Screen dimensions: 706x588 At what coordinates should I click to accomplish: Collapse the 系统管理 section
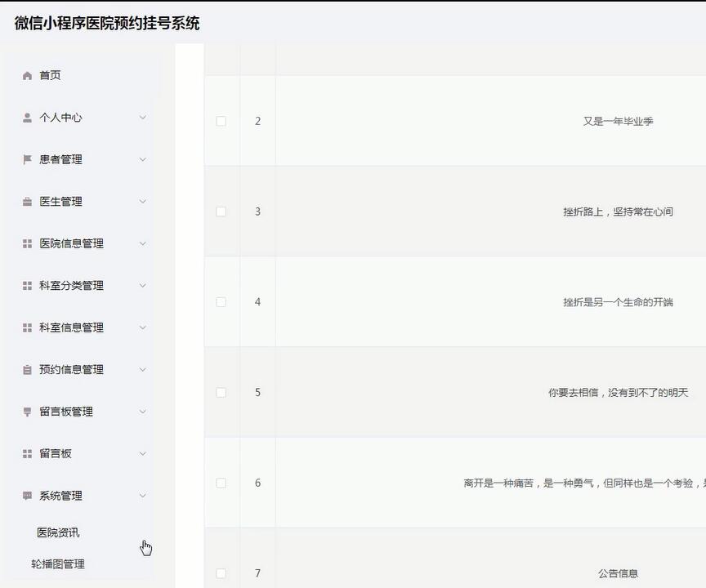coord(142,495)
